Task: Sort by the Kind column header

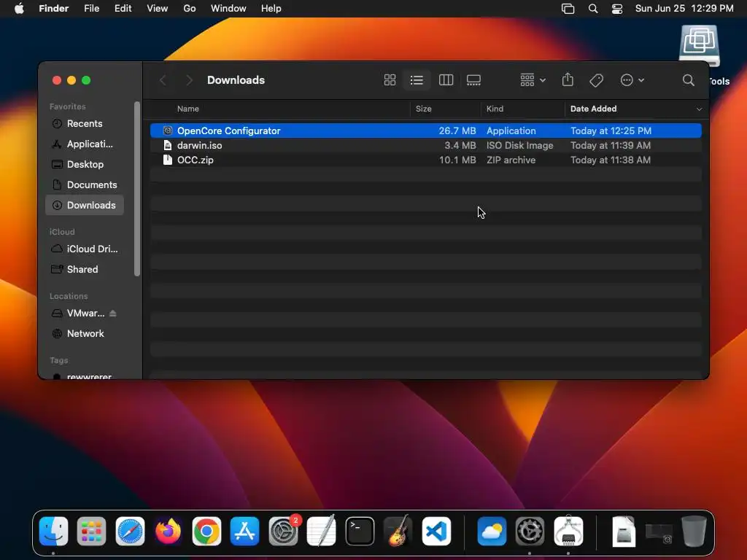Action: pos(495,109)
